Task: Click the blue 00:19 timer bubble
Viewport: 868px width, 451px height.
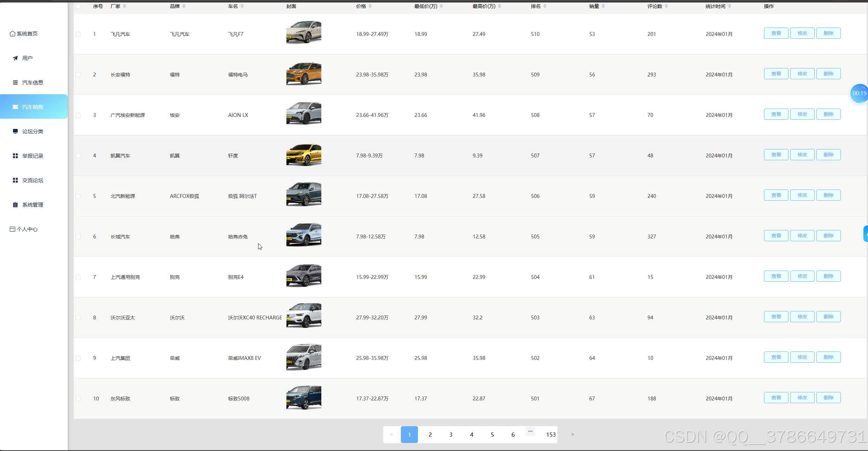Action: (859, 93)
